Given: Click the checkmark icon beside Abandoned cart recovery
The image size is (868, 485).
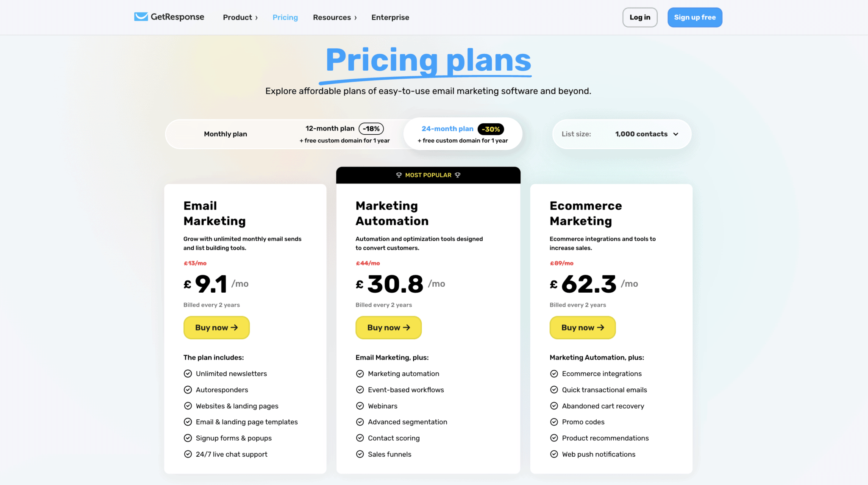Looking at the screenshot, I should [x=554, y=406].
